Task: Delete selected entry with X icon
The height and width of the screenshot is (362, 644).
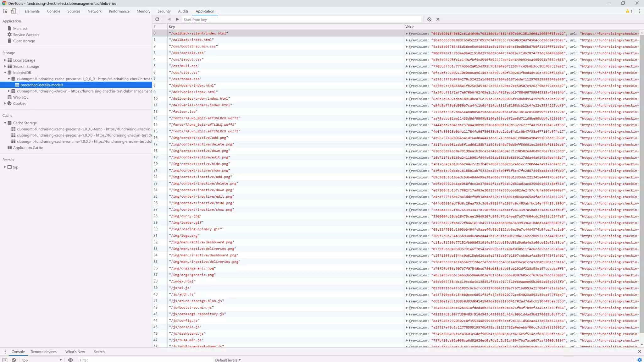Action: click(x=438, y=19)
